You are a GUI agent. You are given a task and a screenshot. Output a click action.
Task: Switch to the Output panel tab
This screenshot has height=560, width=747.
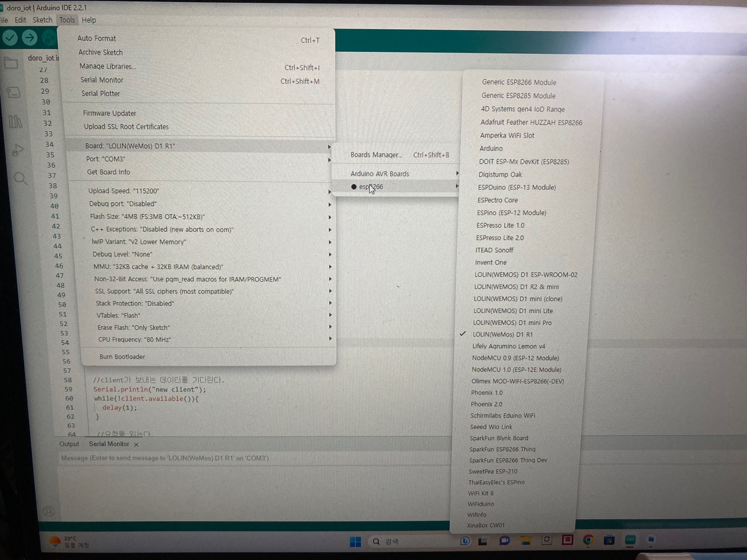[69, 444]
